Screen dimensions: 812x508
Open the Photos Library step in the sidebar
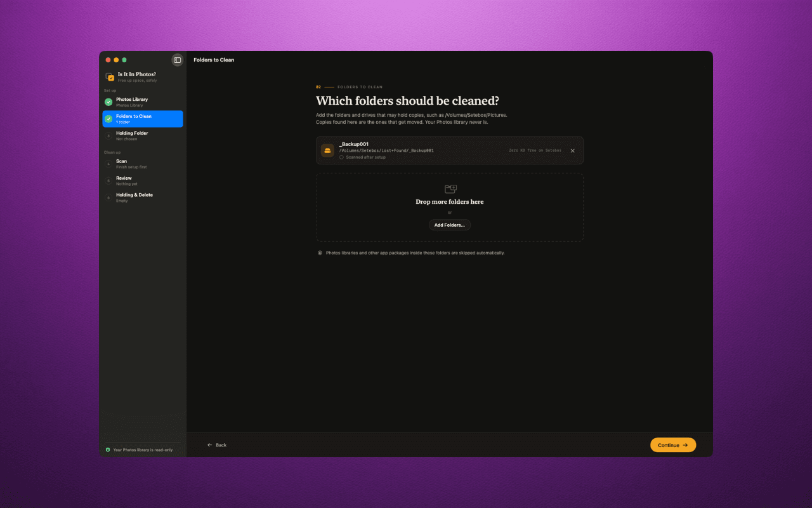[143, 102]
